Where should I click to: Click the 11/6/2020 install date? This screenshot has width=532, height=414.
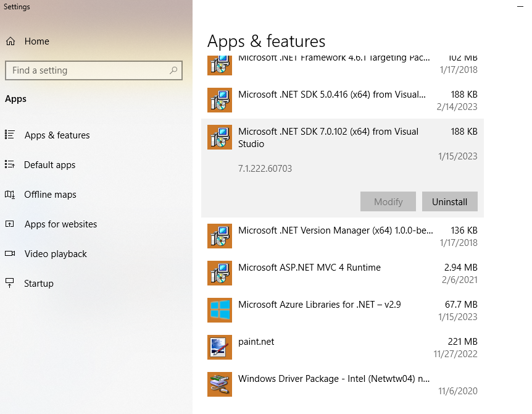[458, 391]
